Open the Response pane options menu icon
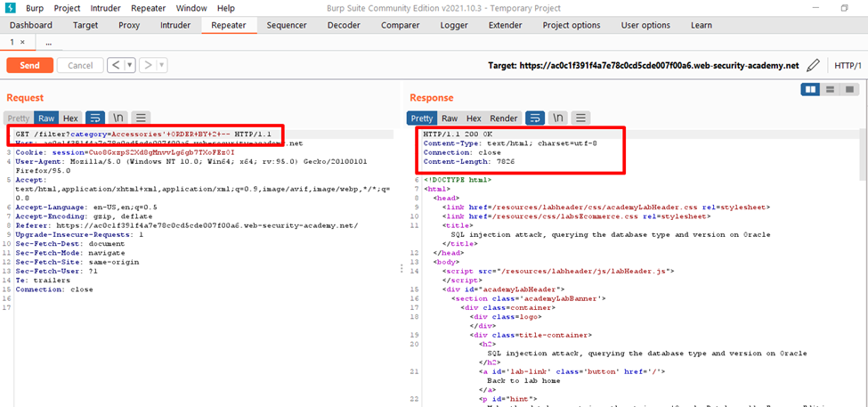This screenshot has height=407, width=868. click(580, 118)
